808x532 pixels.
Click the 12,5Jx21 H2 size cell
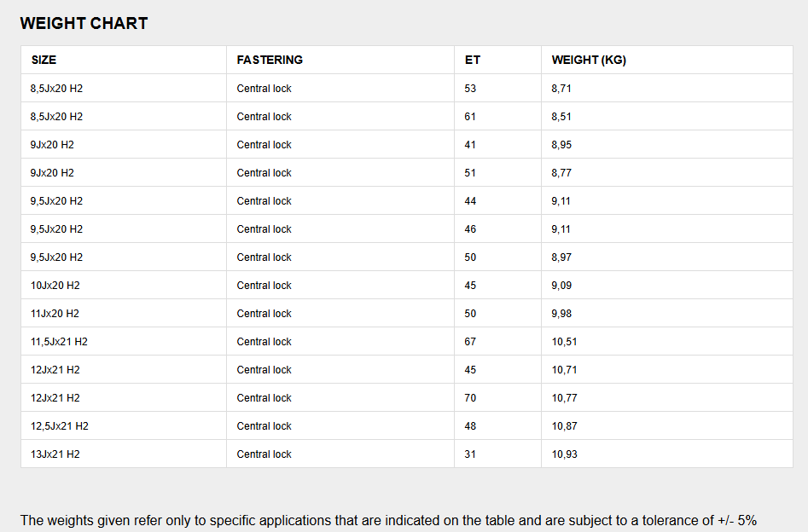[x=59, y=426]
